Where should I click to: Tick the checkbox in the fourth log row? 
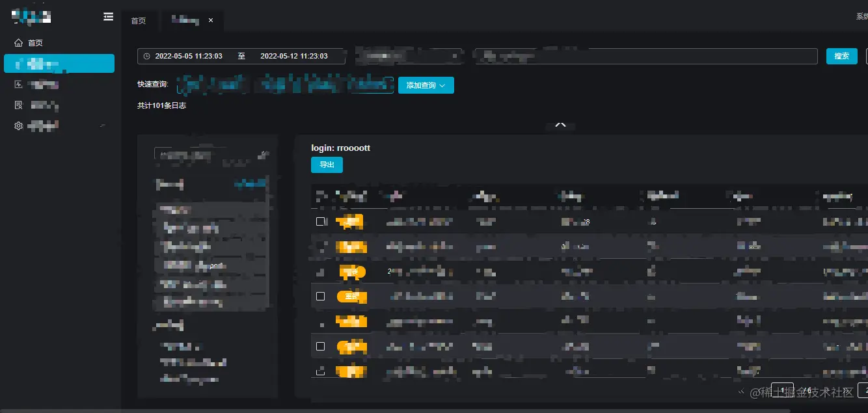(x=320, y=297)
